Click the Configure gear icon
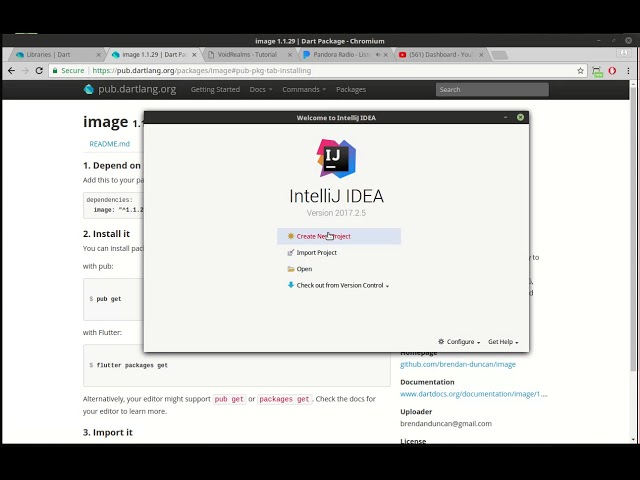 (x=441, y=341)
